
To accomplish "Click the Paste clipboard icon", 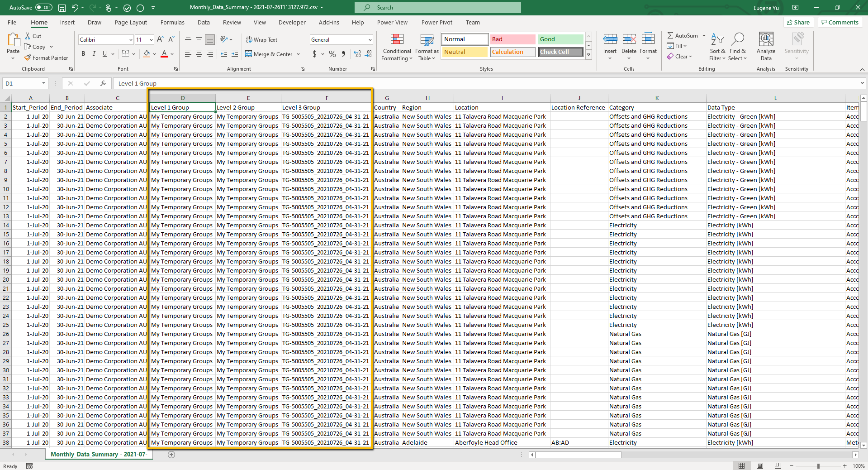I will coord(13,40).
